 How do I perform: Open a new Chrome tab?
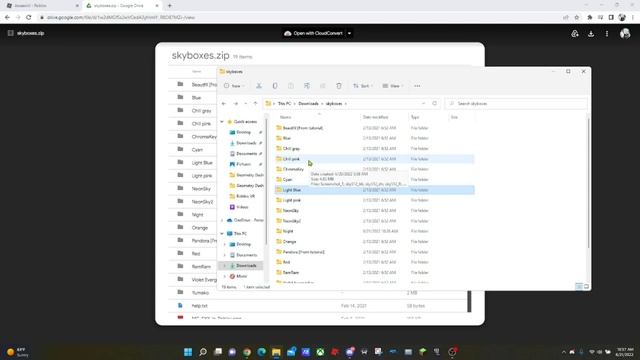tap(170, 6)
